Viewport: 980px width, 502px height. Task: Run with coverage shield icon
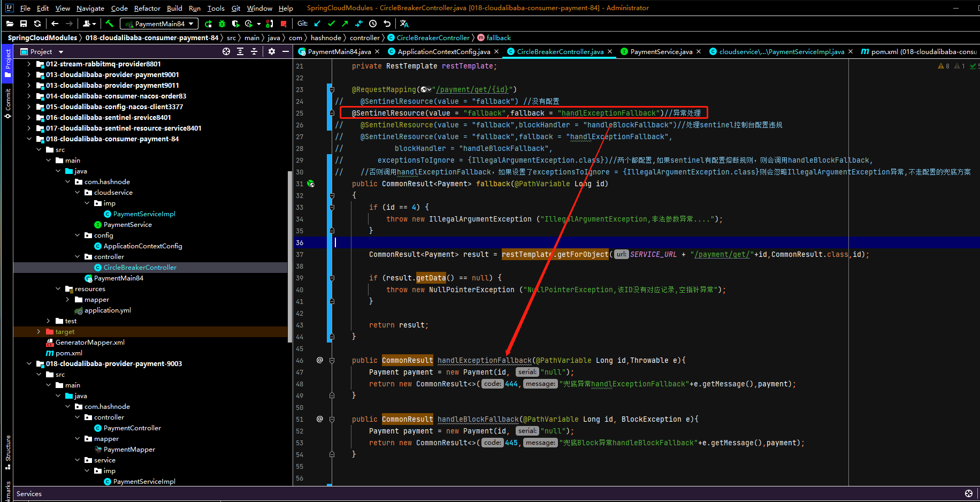click(x=235, y=24)
